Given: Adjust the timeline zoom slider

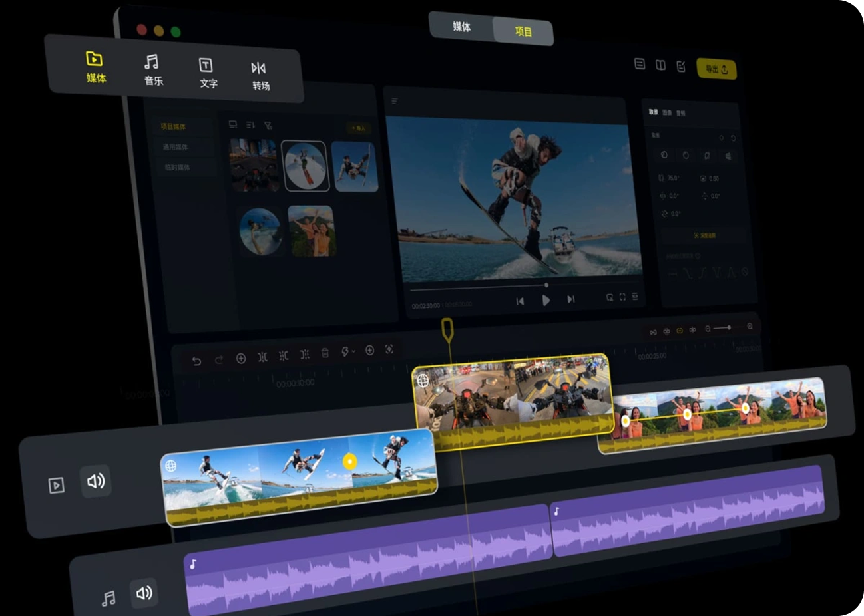Looking at the screenshot, I should pyautogui.click(x=729, y=327).
